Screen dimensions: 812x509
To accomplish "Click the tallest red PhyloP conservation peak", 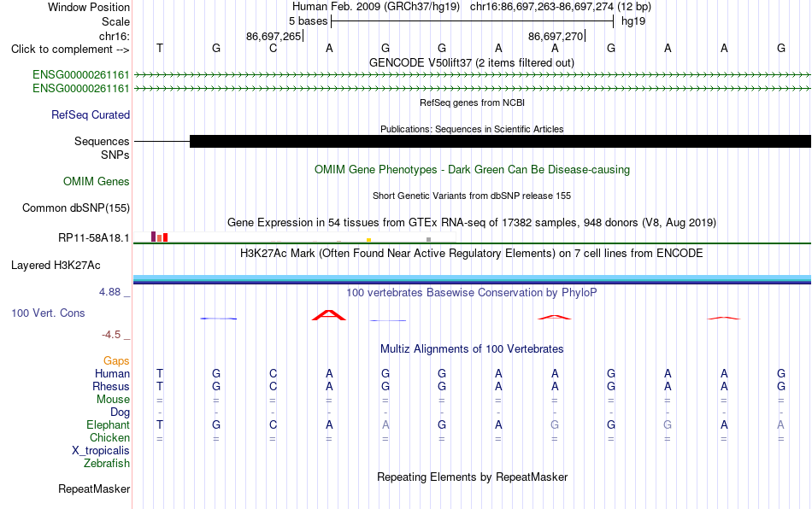I will coord(328,315).
